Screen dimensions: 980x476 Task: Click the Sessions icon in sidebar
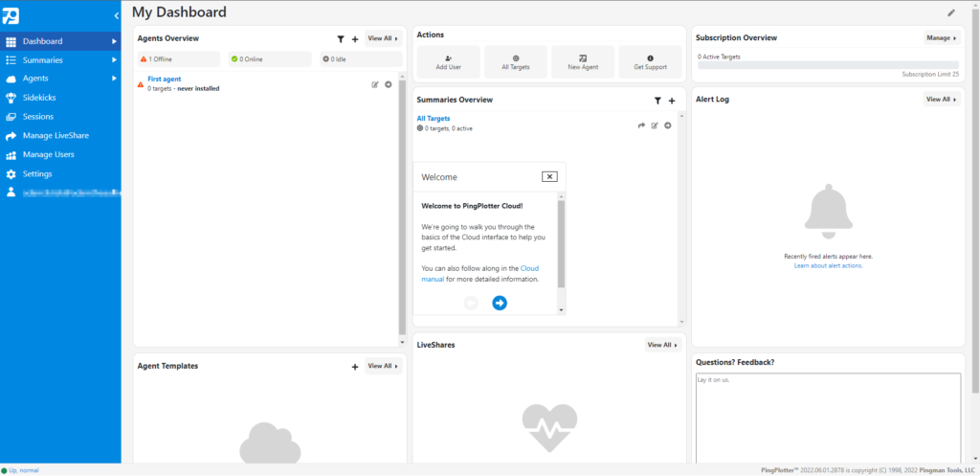pyautogui.click(x=11, y=117)
